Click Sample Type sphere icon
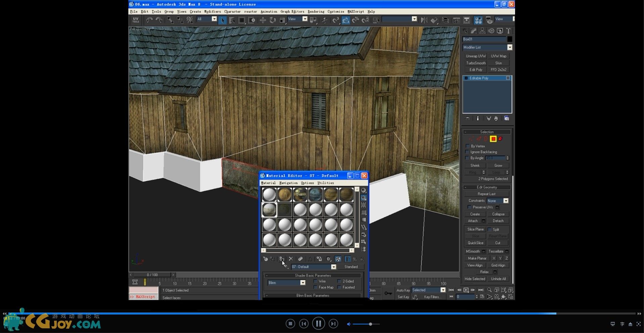The image size is (644, 333). click(x=363, y=190)
